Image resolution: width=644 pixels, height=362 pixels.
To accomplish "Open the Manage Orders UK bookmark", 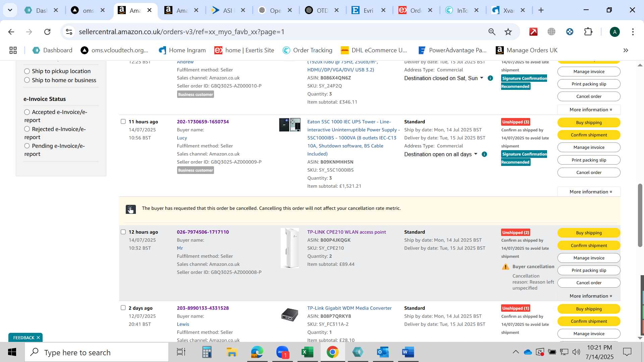I will (527, 50).
